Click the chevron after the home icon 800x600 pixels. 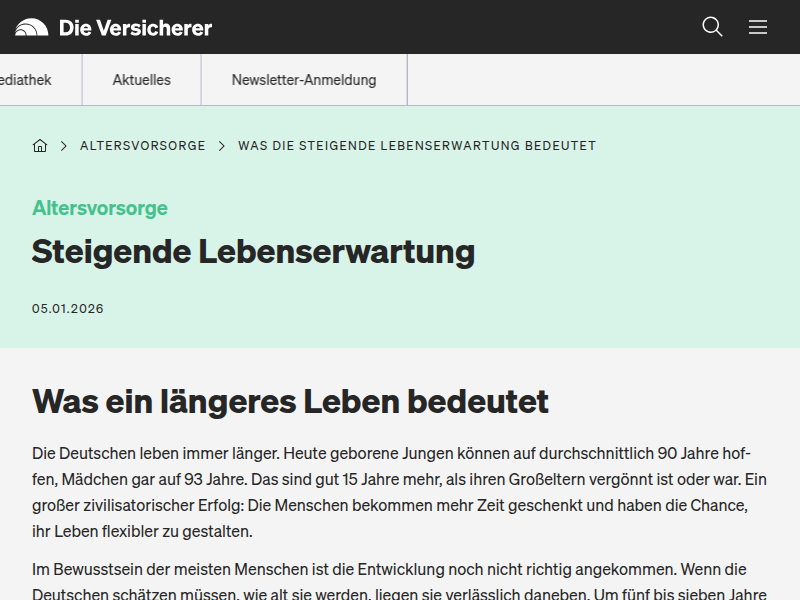pyautogui.click(x=61, y=145)
